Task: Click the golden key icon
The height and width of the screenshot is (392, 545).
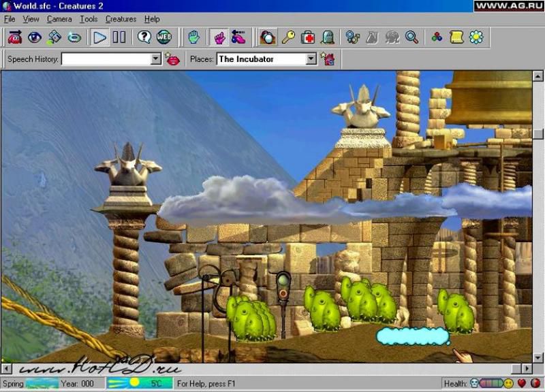Action: pos(288,37)
